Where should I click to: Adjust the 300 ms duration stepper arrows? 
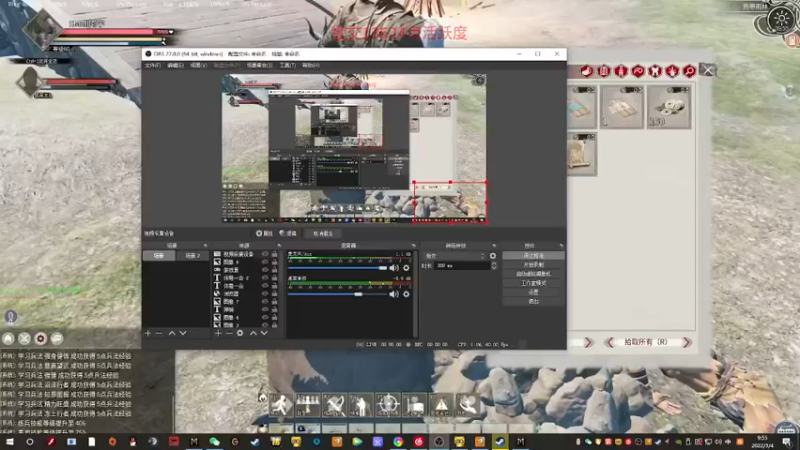coord(494,266)
